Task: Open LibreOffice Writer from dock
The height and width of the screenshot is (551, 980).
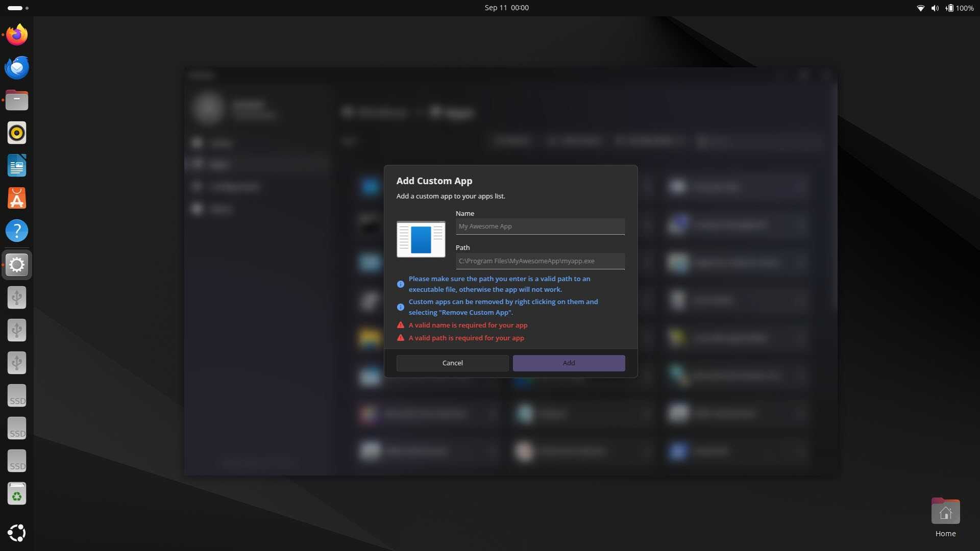Action: [17, 166]
